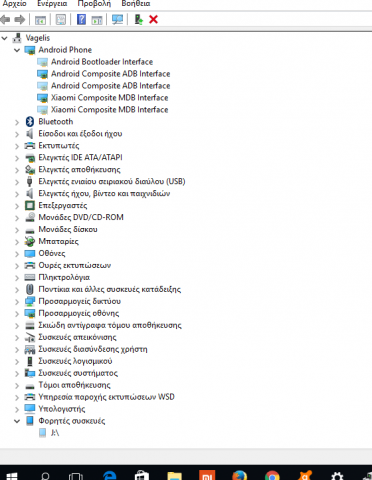
Task: Collapse the Φορητές συσκευές category
Action: 17,421
